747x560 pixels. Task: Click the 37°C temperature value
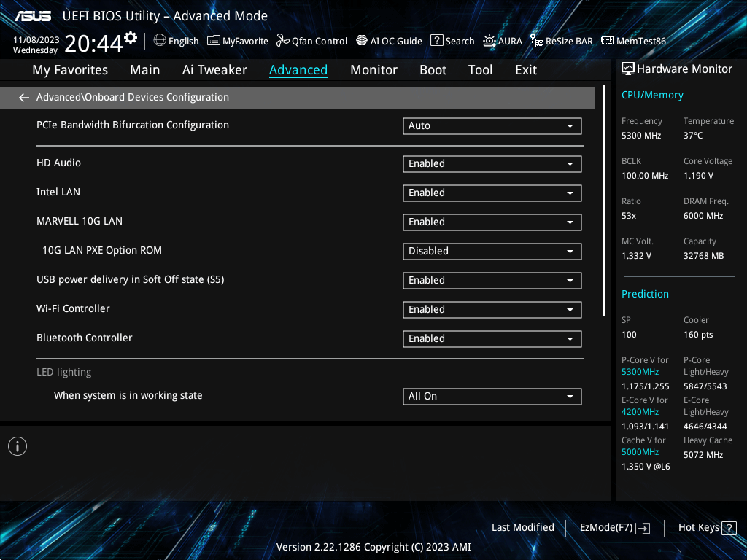(x=693, y=136)
